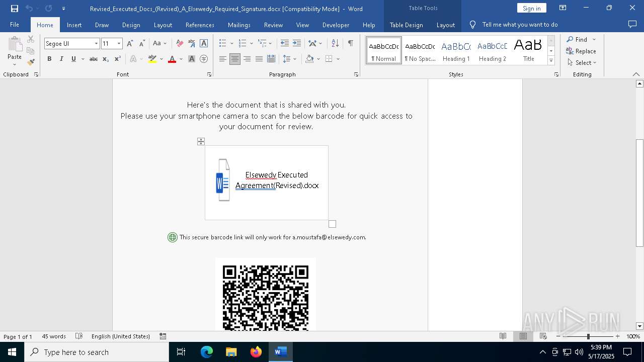
Task: Click the Save icon in title bar
Action: (x=15, y=9)
